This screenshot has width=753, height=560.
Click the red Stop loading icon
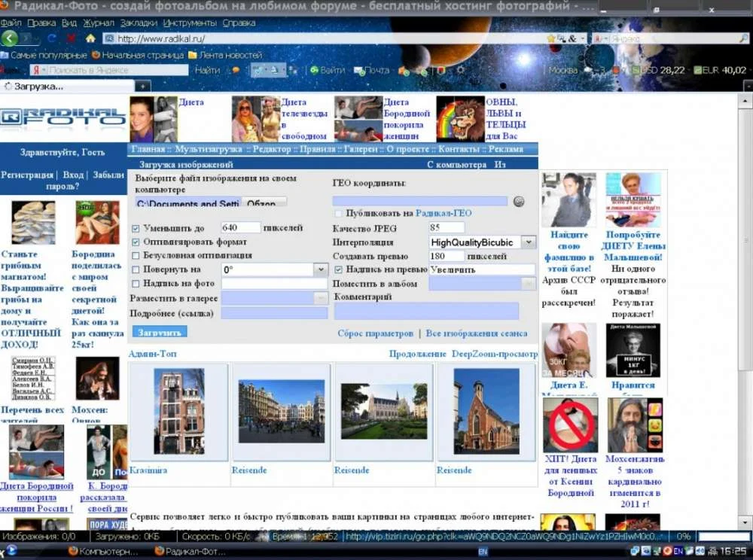[x=71, y=38]
